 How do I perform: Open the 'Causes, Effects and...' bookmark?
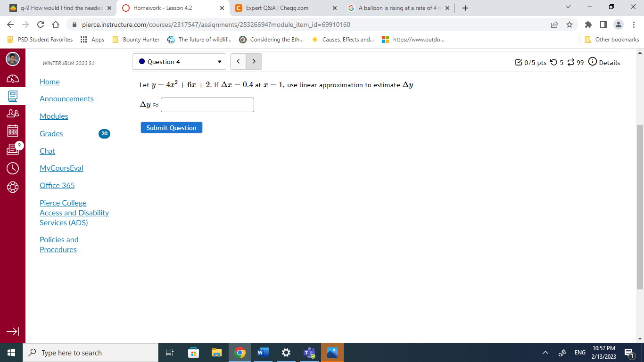[x=343, y=40]
